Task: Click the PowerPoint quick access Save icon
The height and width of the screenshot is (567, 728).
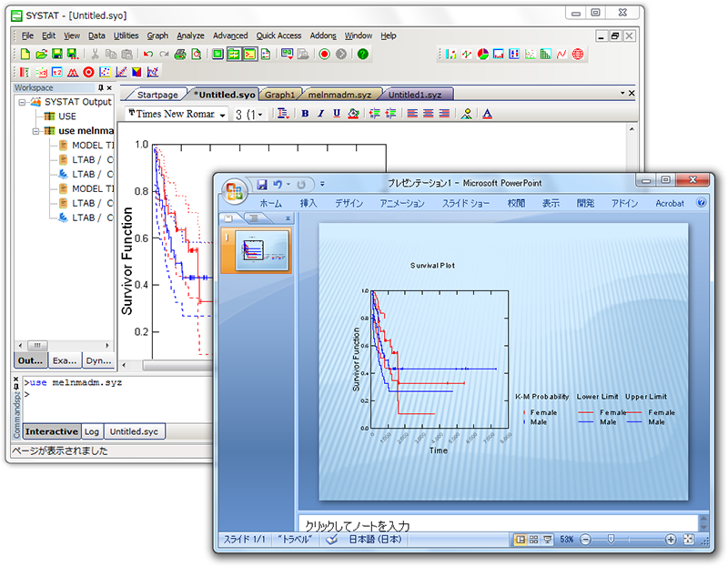Action: (x=262, y=184)
